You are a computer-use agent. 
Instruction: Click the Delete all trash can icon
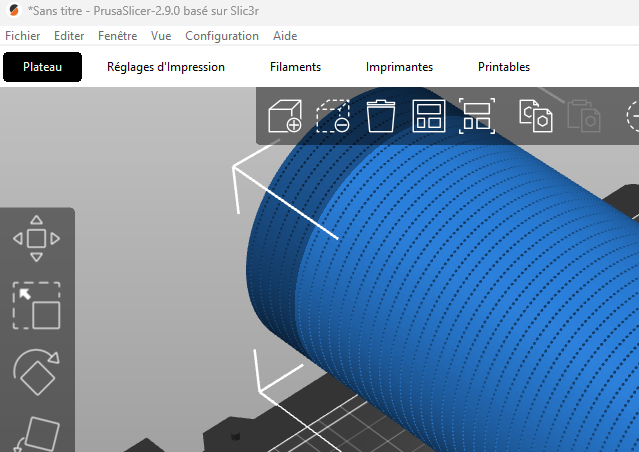click(380, 116)
